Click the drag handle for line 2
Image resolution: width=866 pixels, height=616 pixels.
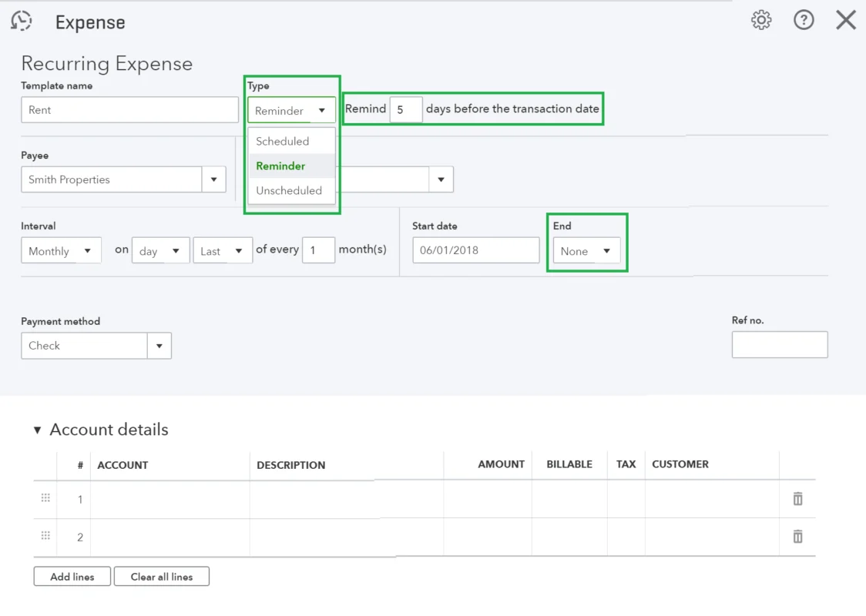pos(45,537)
